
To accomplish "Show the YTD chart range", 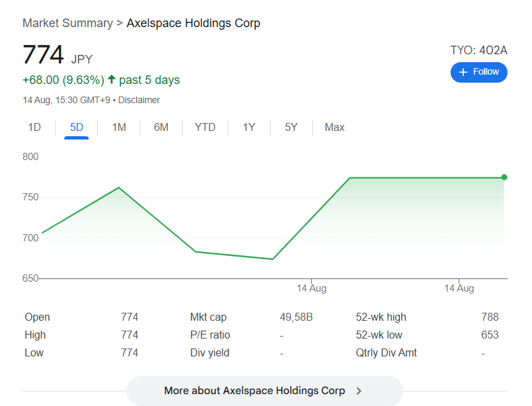I will pos(205,127).
